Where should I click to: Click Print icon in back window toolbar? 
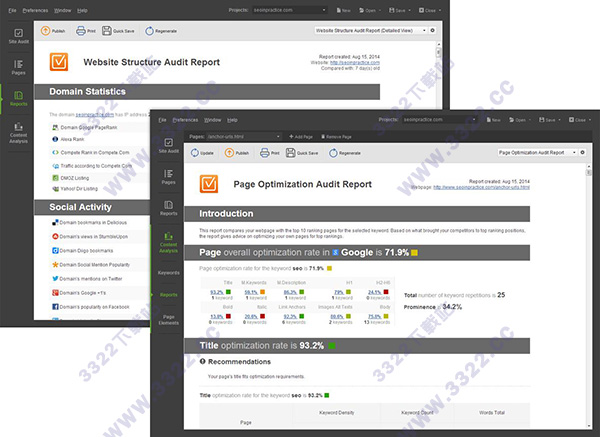[86, 31]
